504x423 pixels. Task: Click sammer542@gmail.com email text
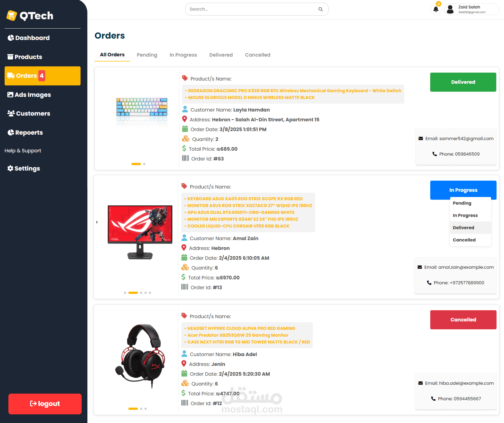[x=466, y=139]
